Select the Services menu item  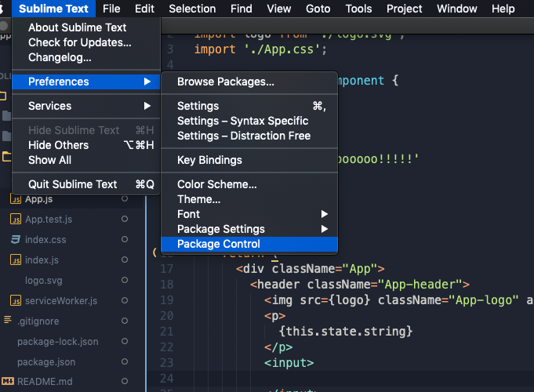pyautogui.click(x=85, y=106)
